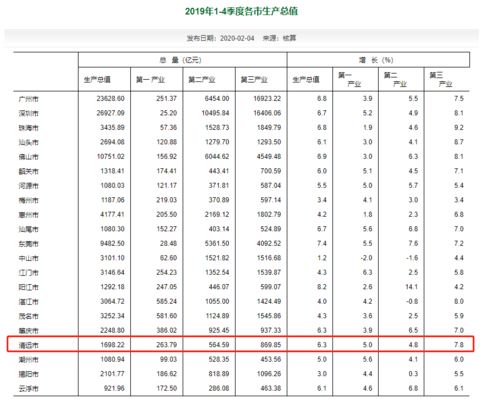Click the '总量(亿元)' group header
The height and width of the screenshot is (399, 480).
(x=180, y=60)
